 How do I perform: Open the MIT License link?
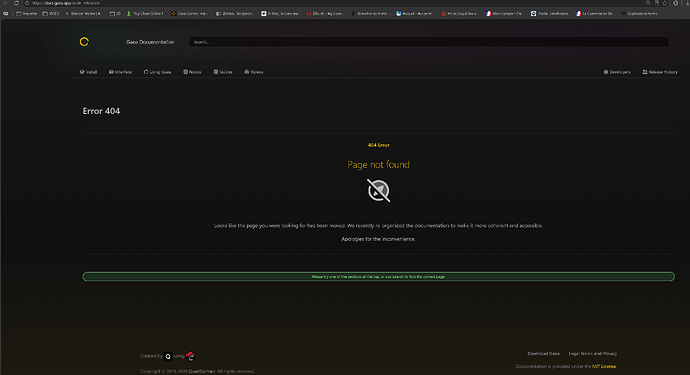tap(604, 366)
